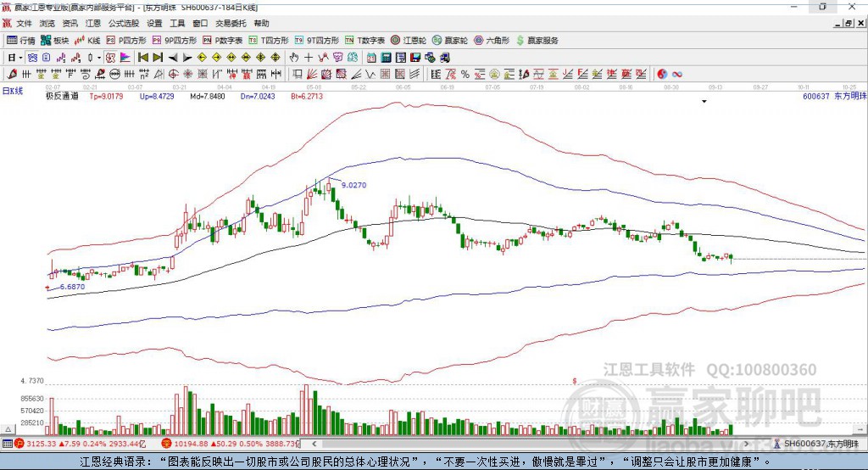Viewport: 868px width, 470px height.
Task: Select the Gann fan lines tool
Action: [312, 75]
